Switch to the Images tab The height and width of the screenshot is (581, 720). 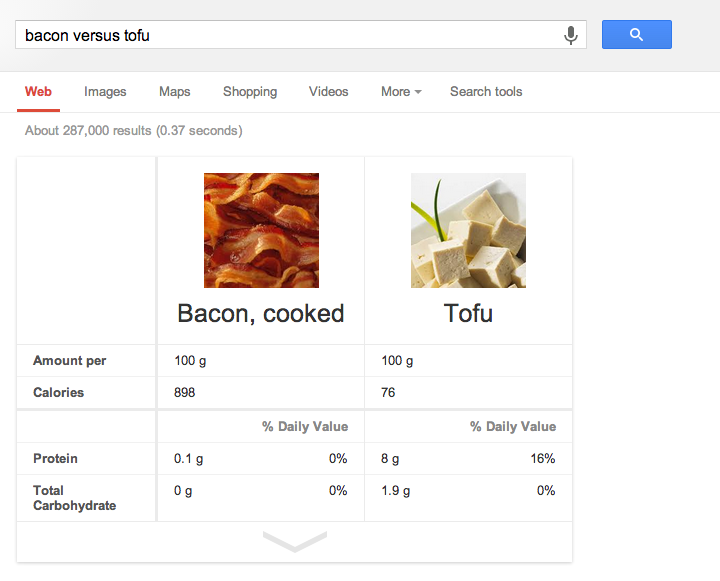coord(105,92)
